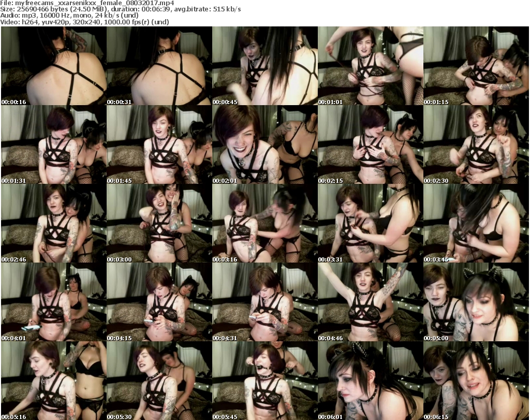Open the thumbnail stamped 00:00:16
The width and height of the screenshot is (530, 420).
click(x=54, y=66)
